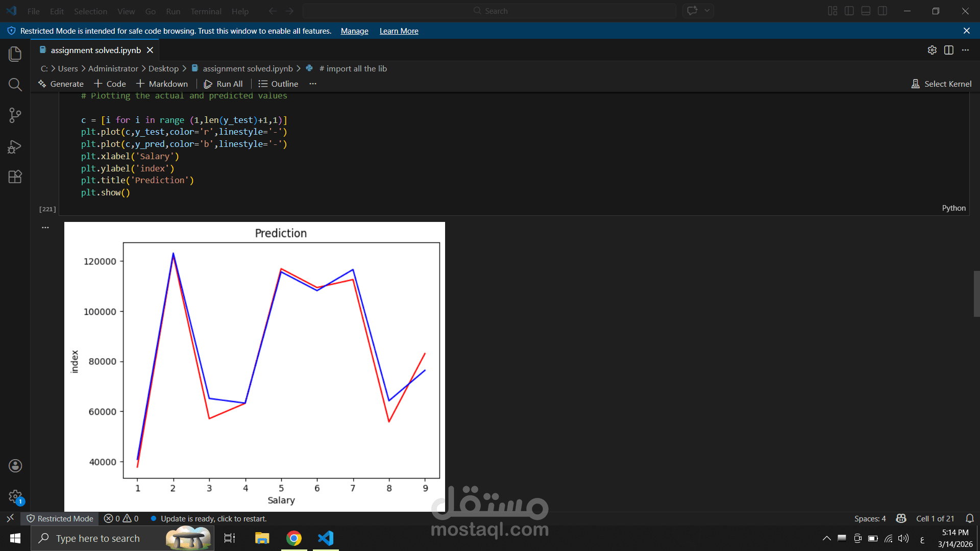Open the cell output ellipsis menu

[x=45, y=227]
